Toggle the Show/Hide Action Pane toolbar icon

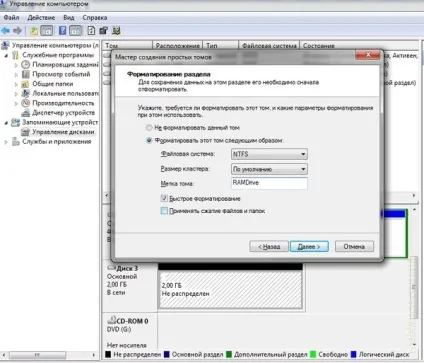click(76, 31)
